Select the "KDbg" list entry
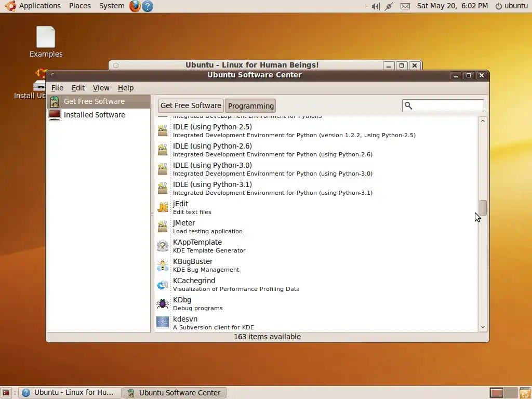This screenshot has width=532, height=399. pyautogui.click(x=316, y=303)
